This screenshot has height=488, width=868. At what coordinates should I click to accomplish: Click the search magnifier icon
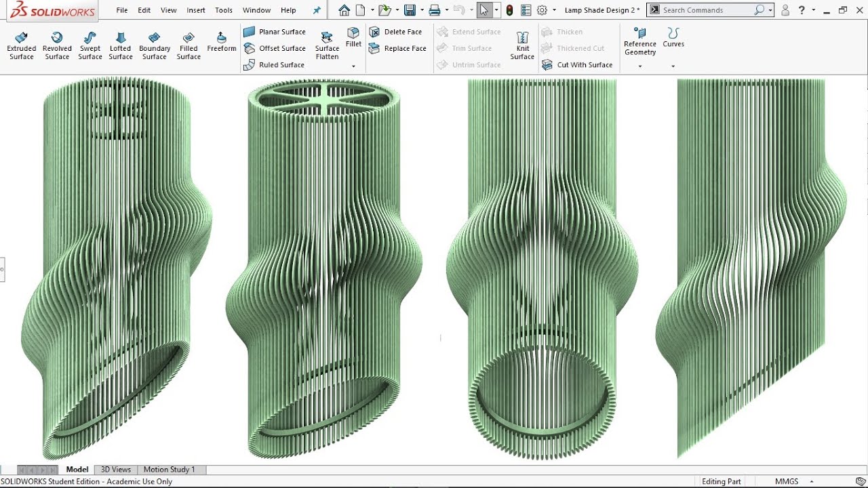[x=759, y=10]
